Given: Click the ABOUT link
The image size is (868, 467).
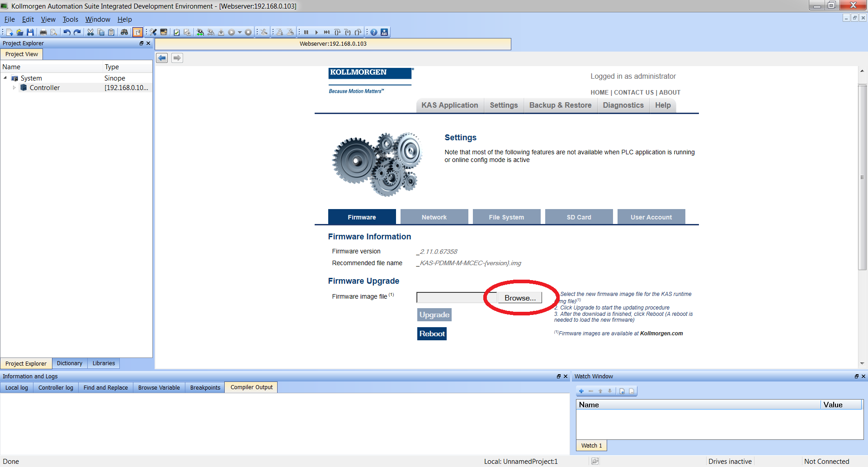Looking at the screenshot, I should 670,92.
